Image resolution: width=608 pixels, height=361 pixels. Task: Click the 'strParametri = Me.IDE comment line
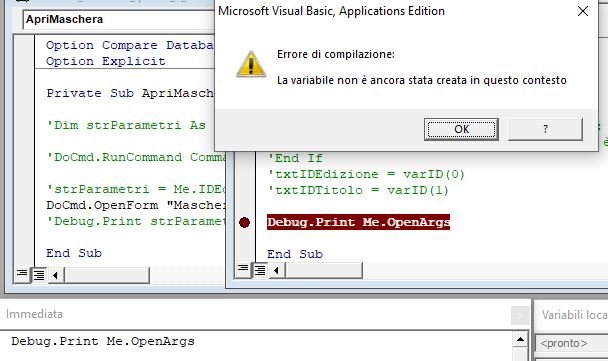pos(136,189)
